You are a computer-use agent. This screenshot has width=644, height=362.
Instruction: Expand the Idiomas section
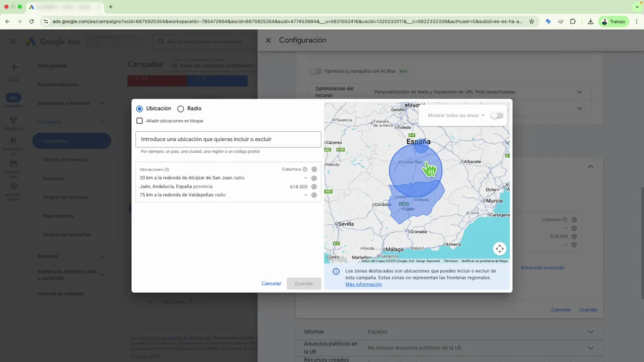pos(590,331)
